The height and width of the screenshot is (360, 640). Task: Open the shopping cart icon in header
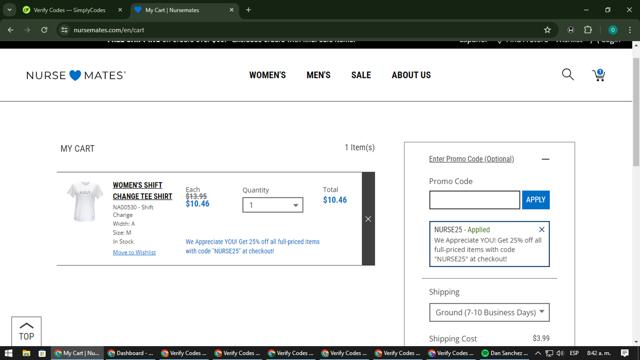[x=598, y=75]
